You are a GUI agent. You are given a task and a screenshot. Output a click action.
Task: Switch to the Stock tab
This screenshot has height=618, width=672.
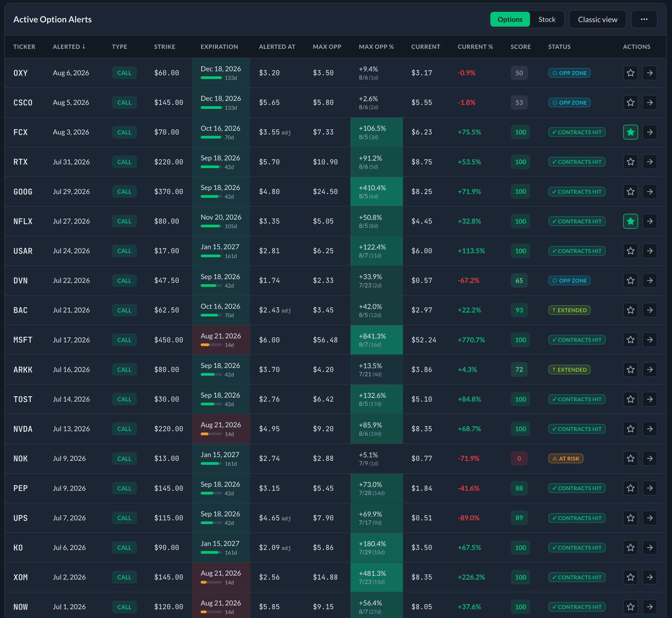(547, 19)
